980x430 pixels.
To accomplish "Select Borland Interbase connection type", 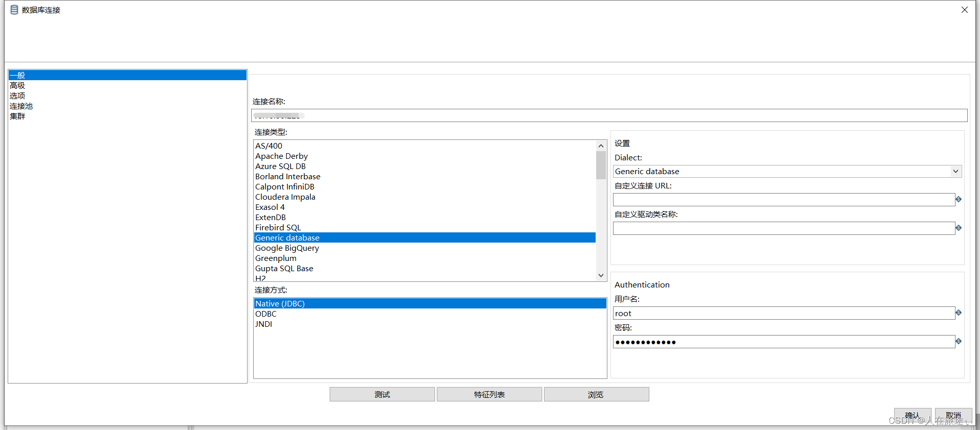I will point(425,176).
